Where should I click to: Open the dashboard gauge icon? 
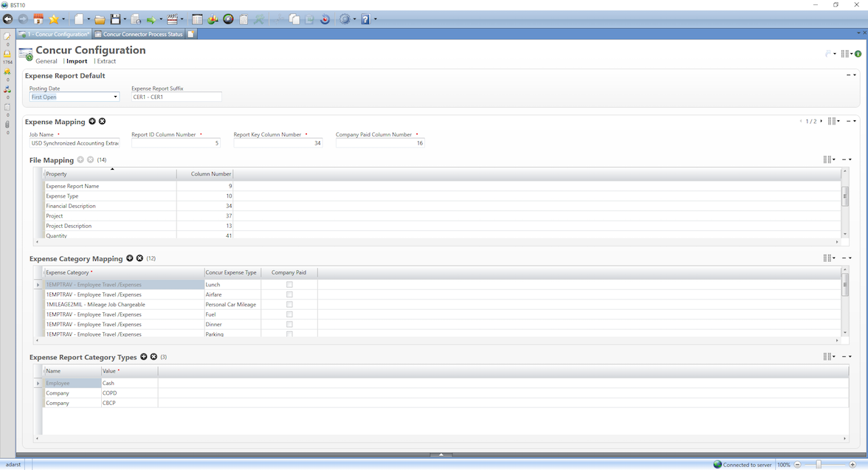click(228, 19)
